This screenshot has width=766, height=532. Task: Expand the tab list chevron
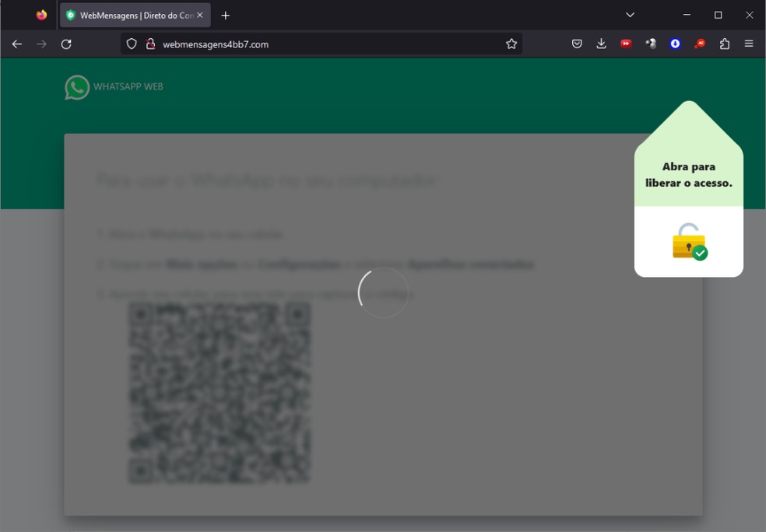(x=630, y=15)
